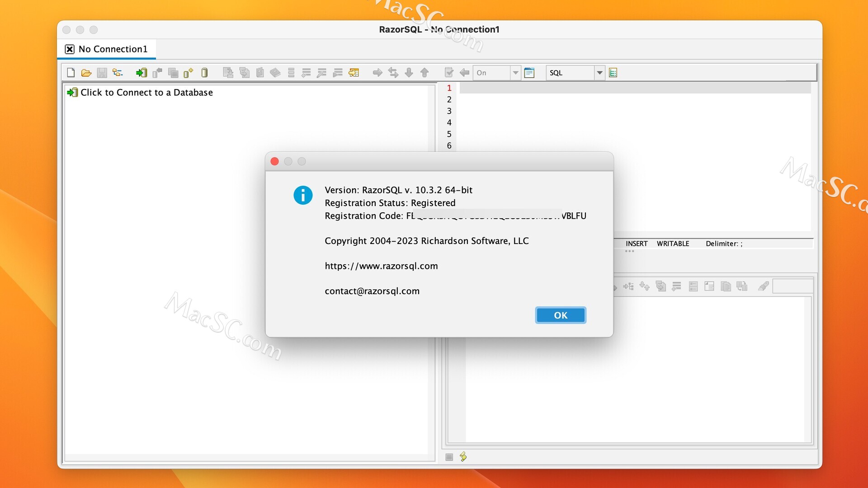
Task: Click the swap left-right arrows icon
Action: [x=393, y=73]
